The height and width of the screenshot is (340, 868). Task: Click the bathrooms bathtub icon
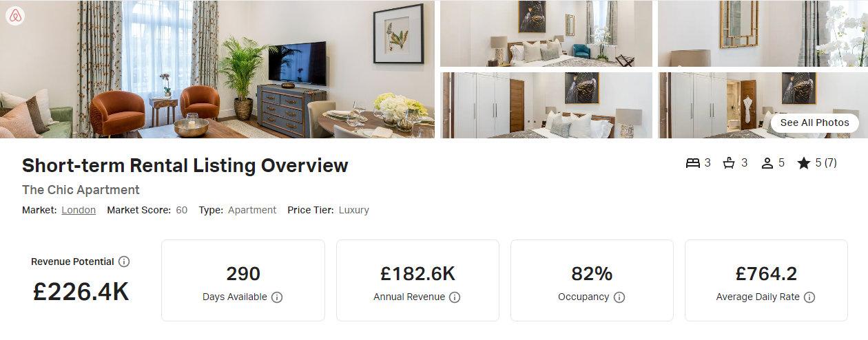[730, 163]
